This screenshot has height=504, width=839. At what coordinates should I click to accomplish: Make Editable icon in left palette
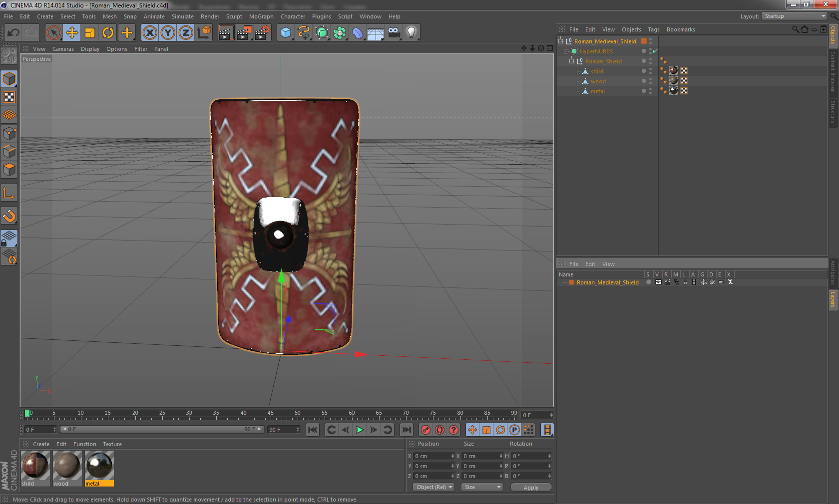pyautogui.click(x=9, y=55)
